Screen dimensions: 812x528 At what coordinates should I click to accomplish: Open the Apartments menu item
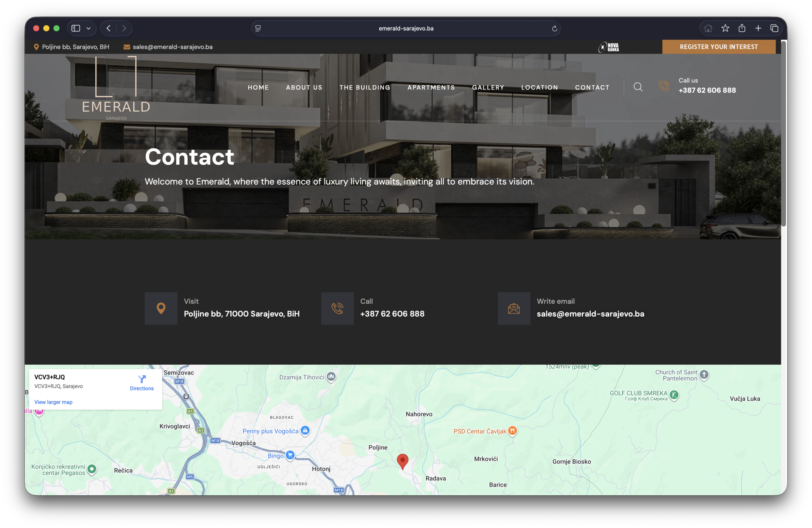point(431,87)
